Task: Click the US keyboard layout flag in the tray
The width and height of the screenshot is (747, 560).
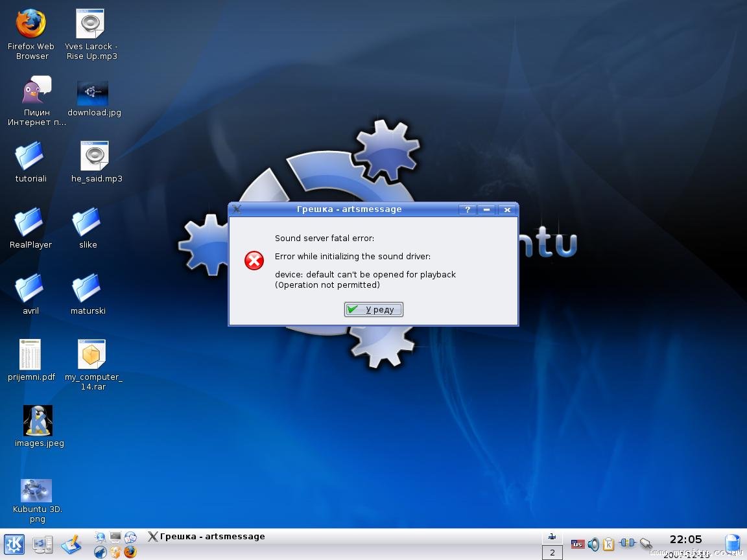Action: pos(578,544)
